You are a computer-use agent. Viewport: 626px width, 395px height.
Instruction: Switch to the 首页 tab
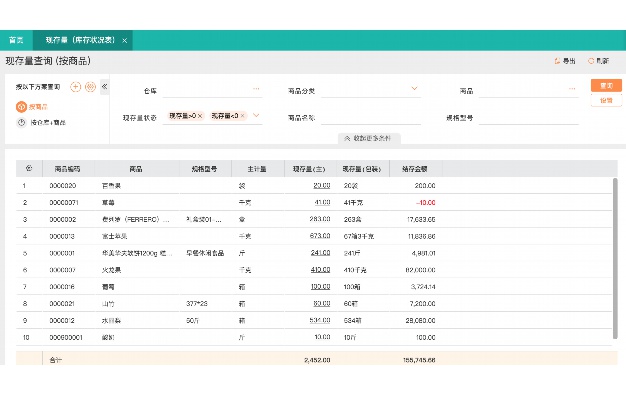click(x=16, y=40)
